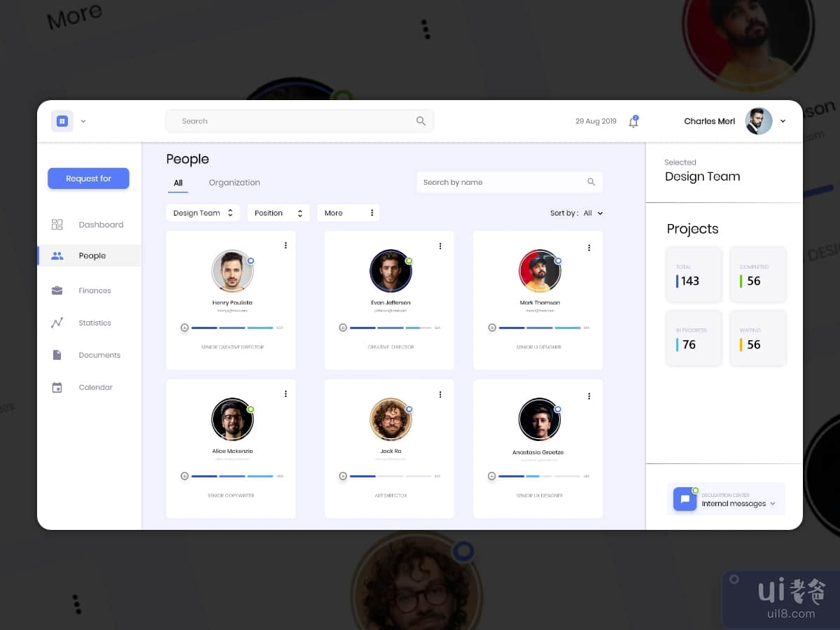Viewport: 840px width, 630px height.
Task: Select the All tab under People
Action: tap(178, 183)
